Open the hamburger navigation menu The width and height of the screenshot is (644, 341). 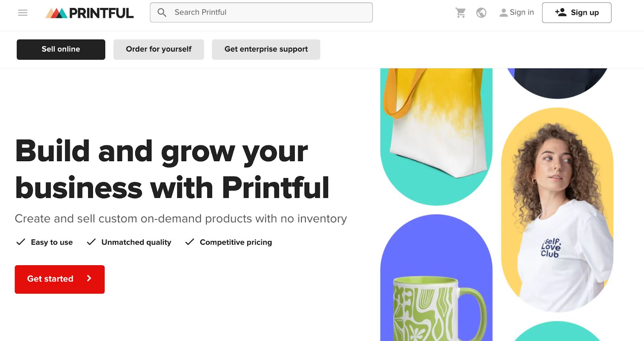(x=23, y=13)
